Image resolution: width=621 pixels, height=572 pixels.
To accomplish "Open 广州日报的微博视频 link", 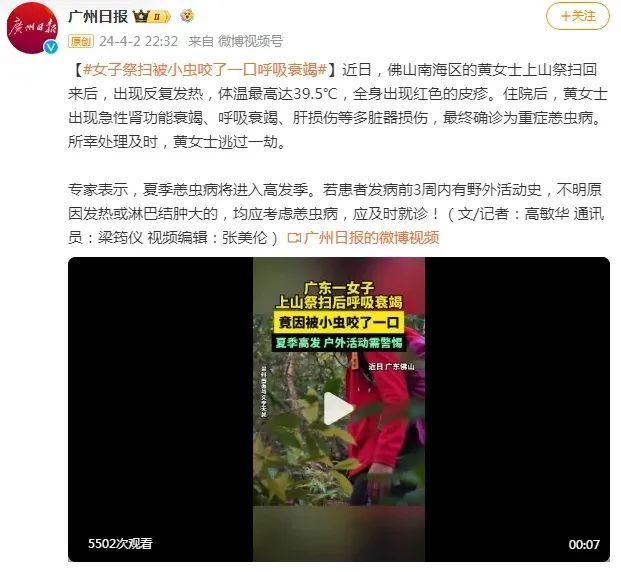I will click(x=371, y=238).
